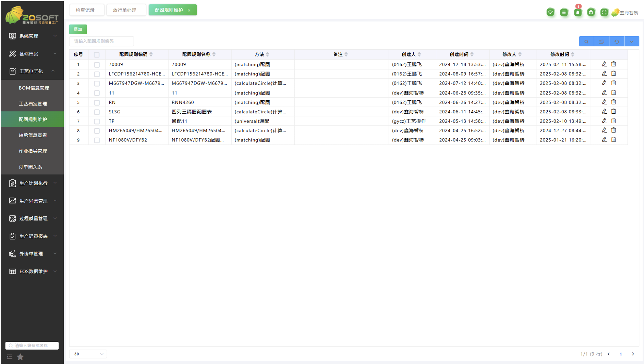
Task: Expand the EOS数据维护 sidebar menu
Action: click(x=32, y=272)
